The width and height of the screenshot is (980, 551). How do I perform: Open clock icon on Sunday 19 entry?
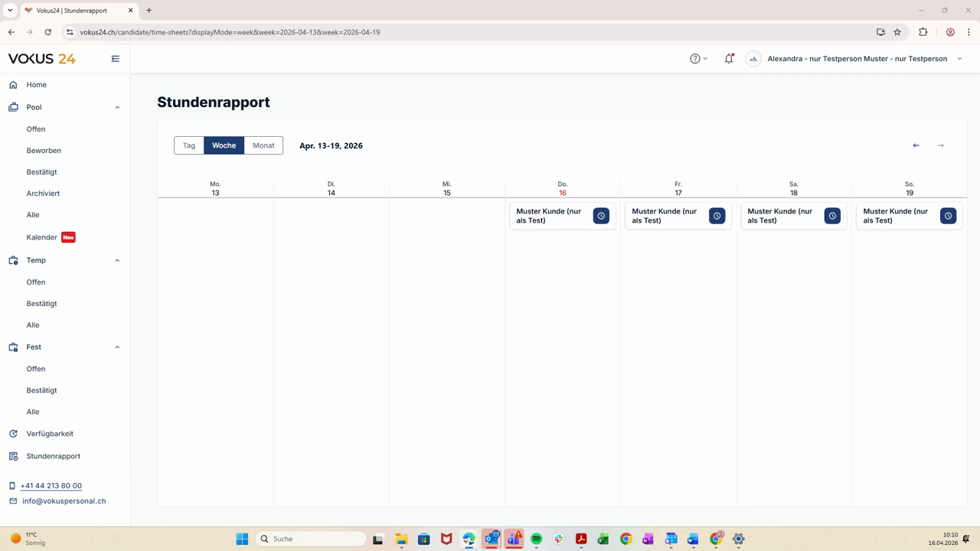point(948,216)
